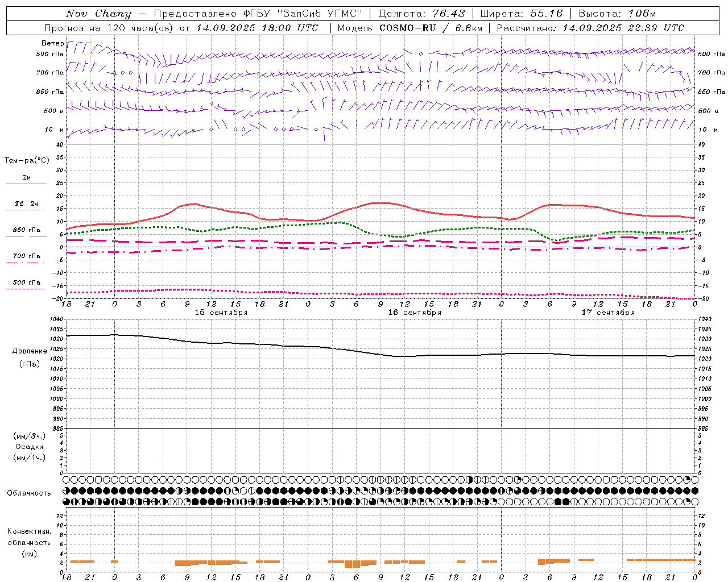Click the 700 гПа entry in temperature legend
Screen dimensions: 728x582
[27, 256]
